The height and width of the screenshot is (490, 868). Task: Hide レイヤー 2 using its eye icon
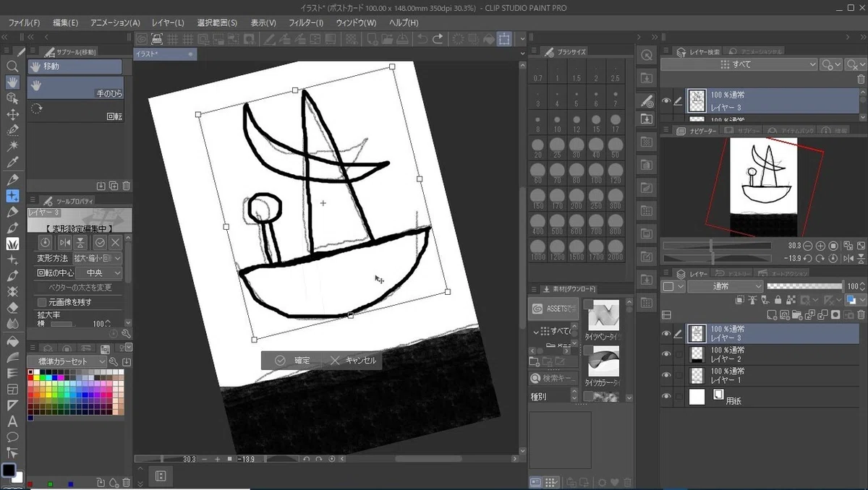click(666, 354)
